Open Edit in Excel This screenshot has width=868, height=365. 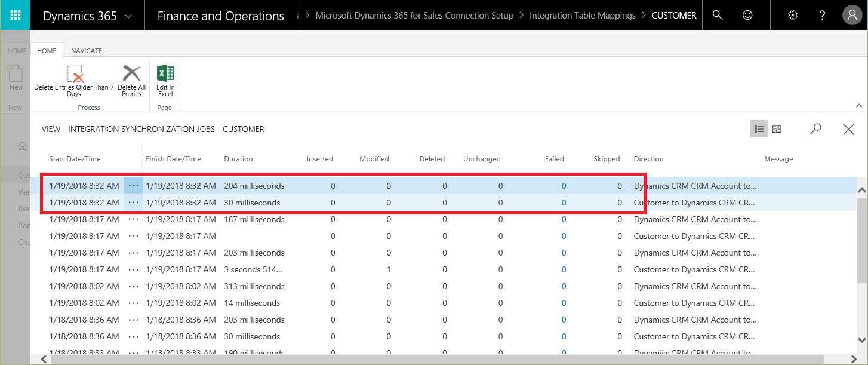pos(165,81)
